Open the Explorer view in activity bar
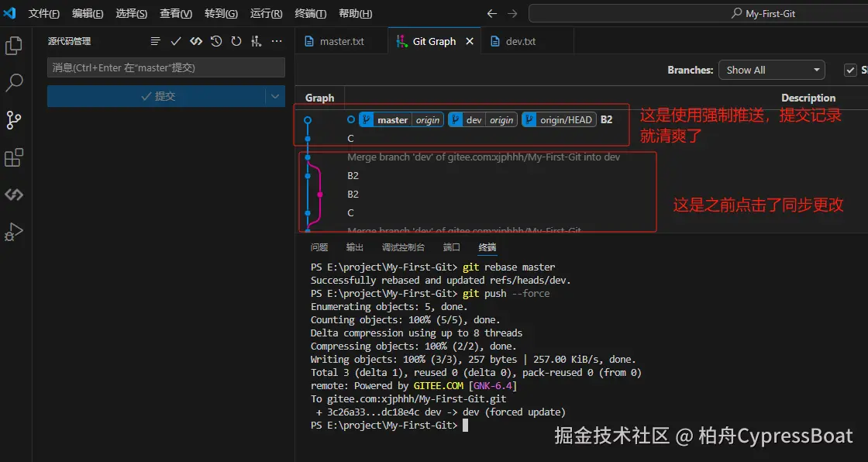 pos(14,46)
